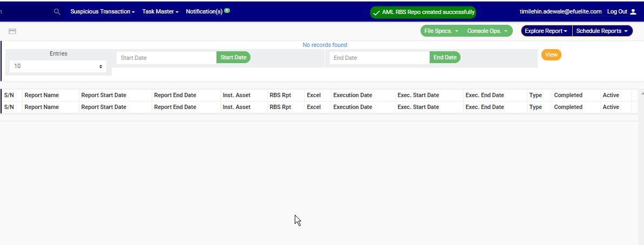Click the table scrollbar up arrow
The image size is (644, 245).
pyautogui.click(x=641, y=93)
